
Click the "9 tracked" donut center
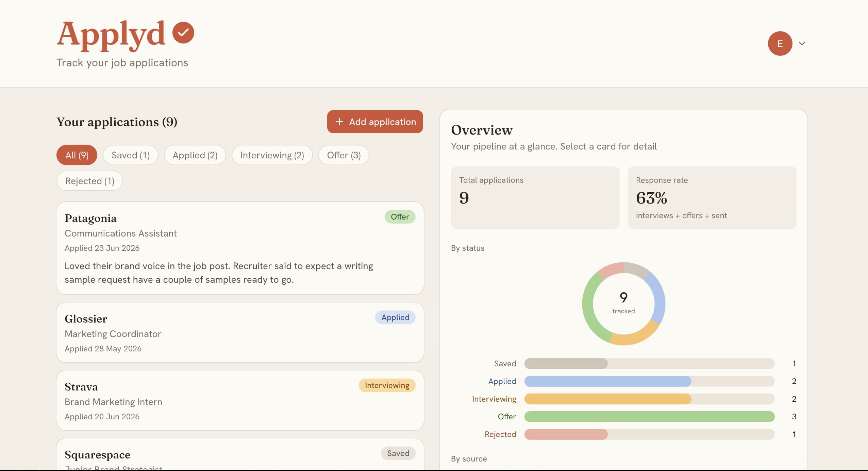(x=623, y=303)
